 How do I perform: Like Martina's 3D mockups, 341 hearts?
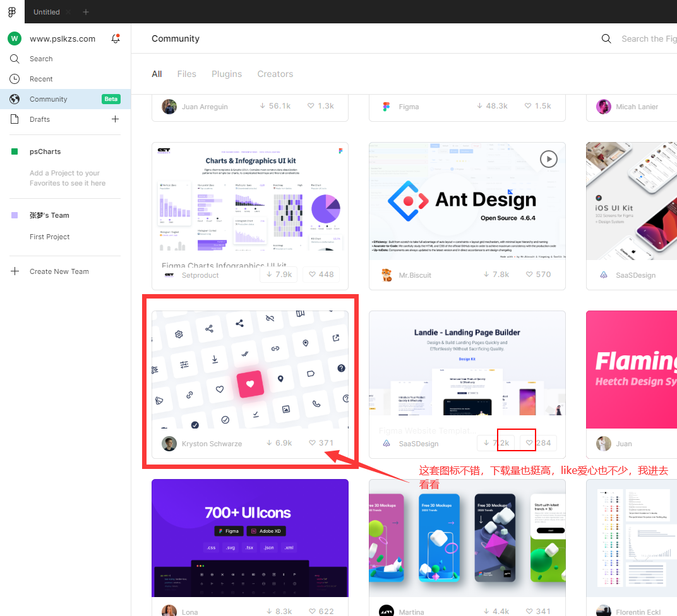pyautogui.click(x=539, y=611)
